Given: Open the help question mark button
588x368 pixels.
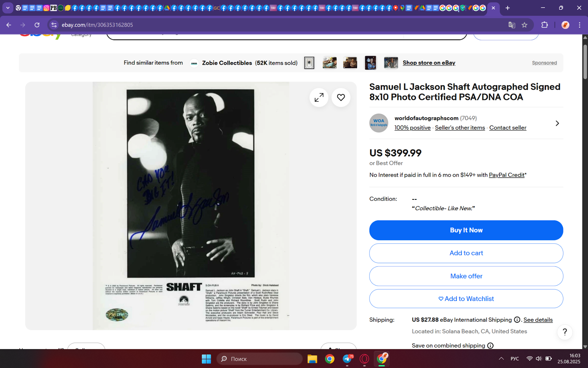Looking at the screenshot, I should coord(565,332).
